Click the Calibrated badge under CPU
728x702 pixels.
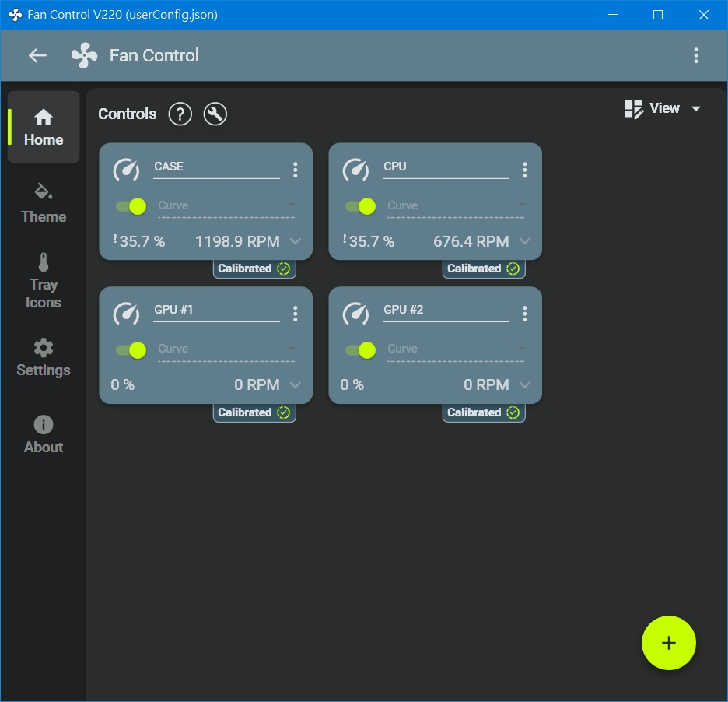click(484, 269)
